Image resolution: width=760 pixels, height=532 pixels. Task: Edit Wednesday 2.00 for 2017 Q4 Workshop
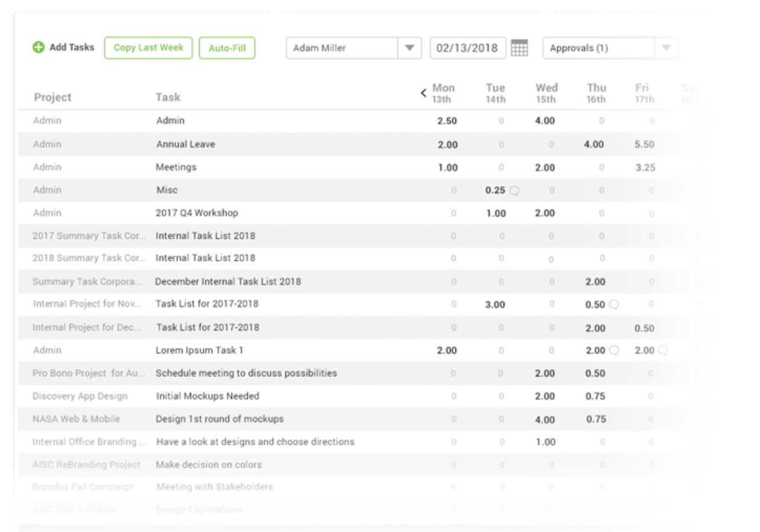pos(545,214)
